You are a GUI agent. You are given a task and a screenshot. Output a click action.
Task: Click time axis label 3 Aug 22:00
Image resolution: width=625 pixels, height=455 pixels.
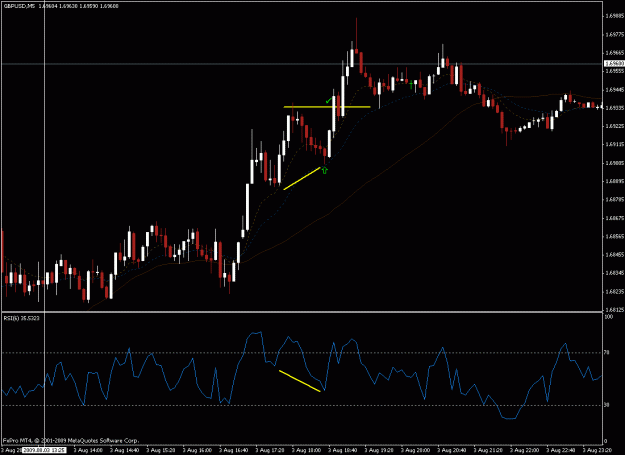[525, 450]
